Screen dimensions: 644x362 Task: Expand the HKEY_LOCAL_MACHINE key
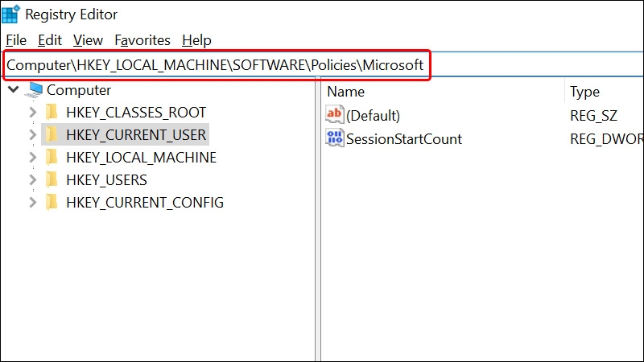pos(32,158)
